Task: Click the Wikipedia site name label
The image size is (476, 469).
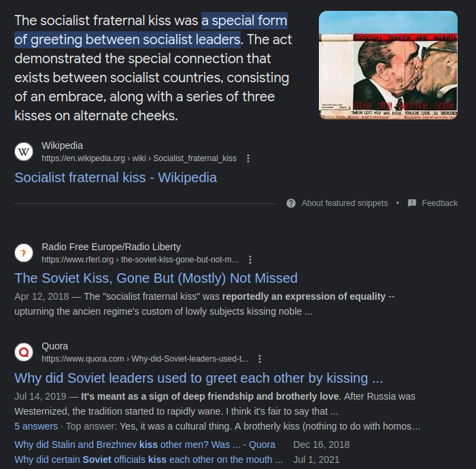Action: pyautogui.click(x=63, y=145)
